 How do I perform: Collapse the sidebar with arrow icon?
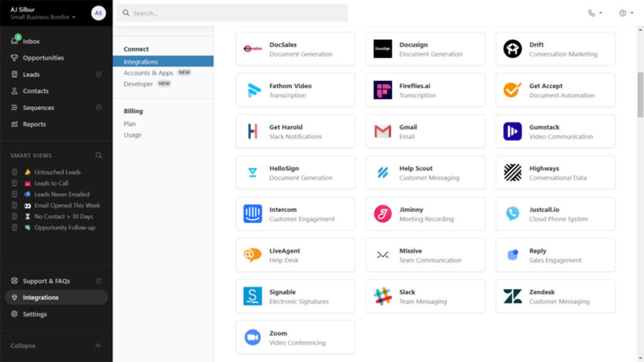click(98, 346)
